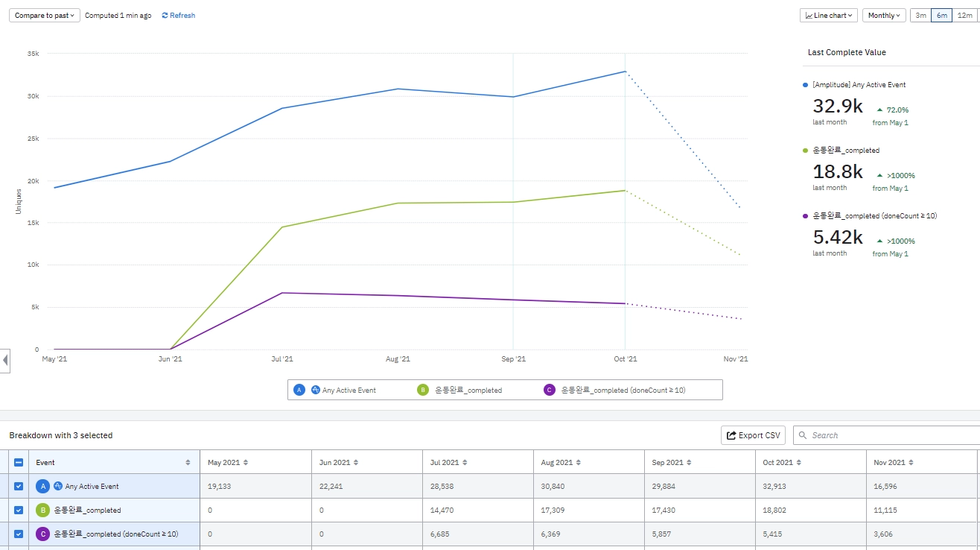
Task: Click the Search input field
Action: click(890, 435)
